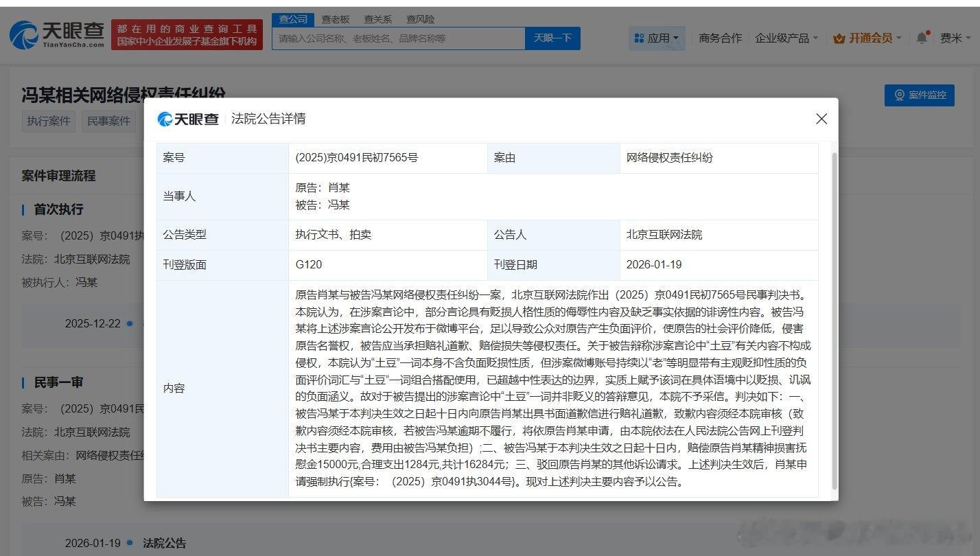Screen dimensions: 980x556
Task: Select the 执行案件 case filter
Action: point(48,121)
